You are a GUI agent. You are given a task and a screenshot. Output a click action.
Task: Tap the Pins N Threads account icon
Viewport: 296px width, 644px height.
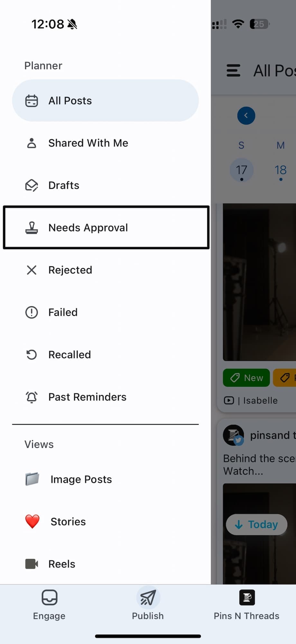coord(247,598)
